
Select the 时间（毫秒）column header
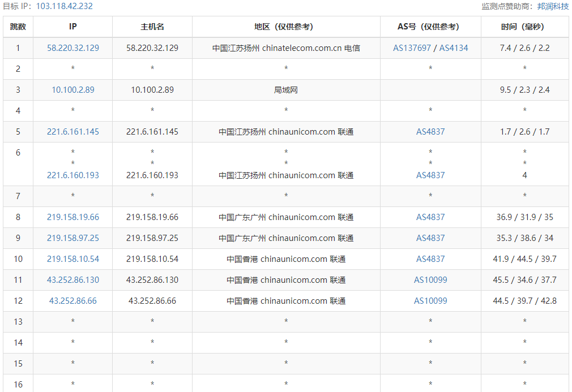point(524,27)
